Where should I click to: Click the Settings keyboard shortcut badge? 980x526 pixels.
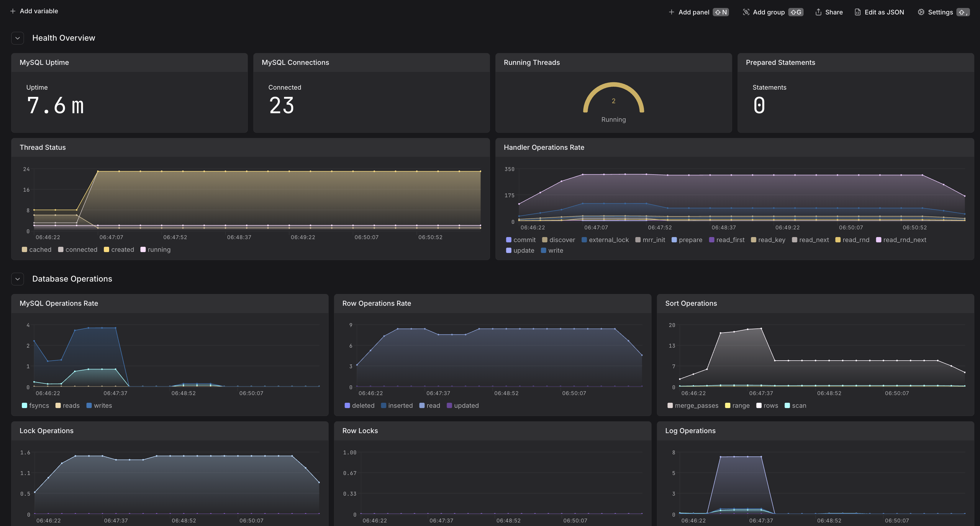pos(963,12)
